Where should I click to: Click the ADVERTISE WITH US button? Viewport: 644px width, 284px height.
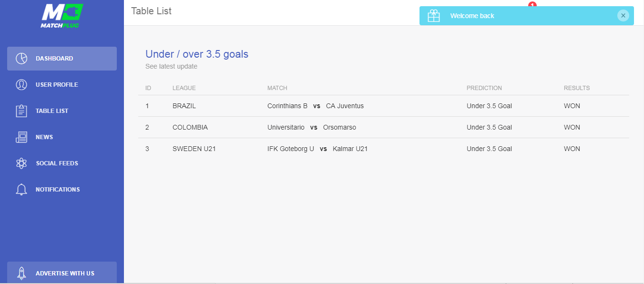[62, 273]
